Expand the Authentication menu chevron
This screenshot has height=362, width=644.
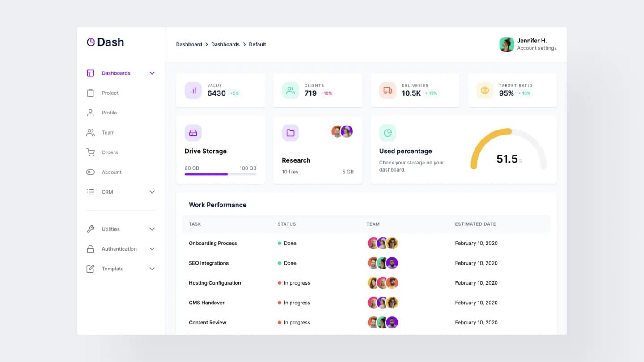point(152,249)
